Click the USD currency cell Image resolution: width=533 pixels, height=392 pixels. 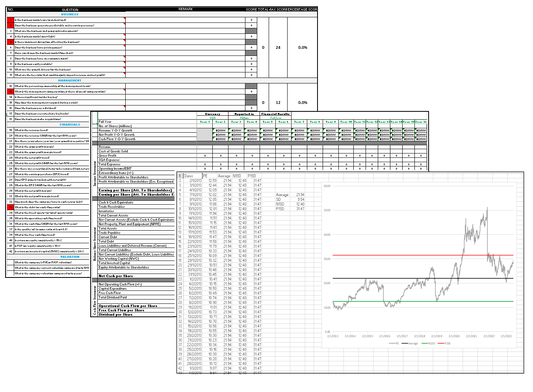[x=212, y=118]
